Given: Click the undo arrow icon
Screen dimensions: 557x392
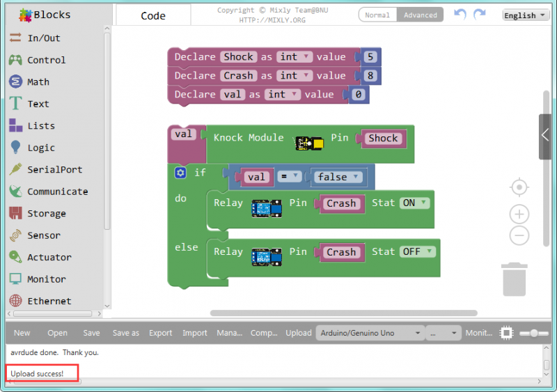Looking at the screenshot, I should (x=460, y=15).
